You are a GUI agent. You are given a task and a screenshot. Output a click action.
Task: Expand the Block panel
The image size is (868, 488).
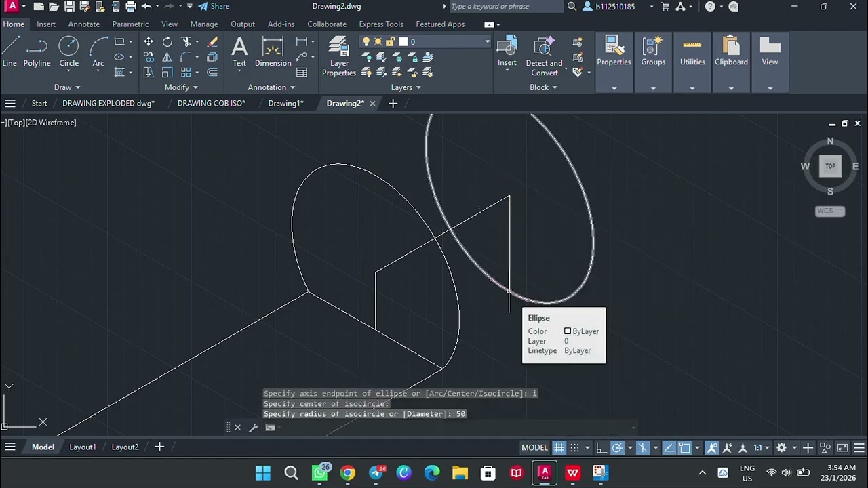tap(543, 87)
